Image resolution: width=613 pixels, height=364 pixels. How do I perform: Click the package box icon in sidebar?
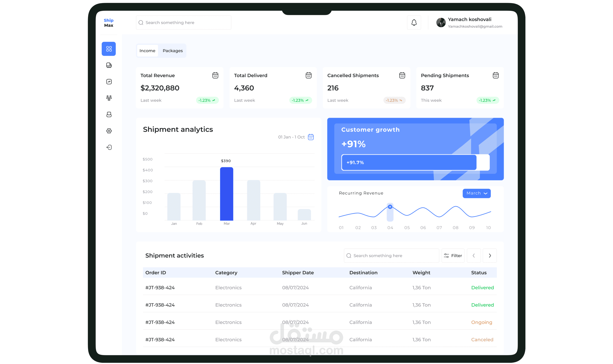[x=109, y=115]
